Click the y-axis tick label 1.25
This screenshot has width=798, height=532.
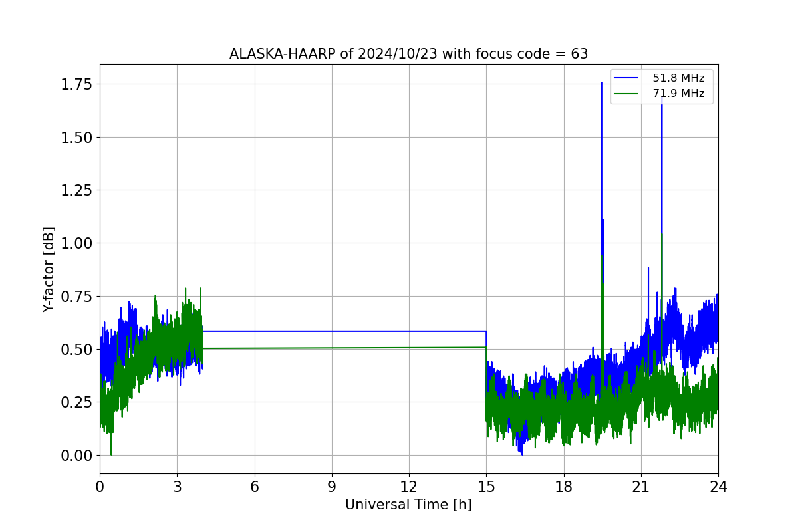pos(76,190)
